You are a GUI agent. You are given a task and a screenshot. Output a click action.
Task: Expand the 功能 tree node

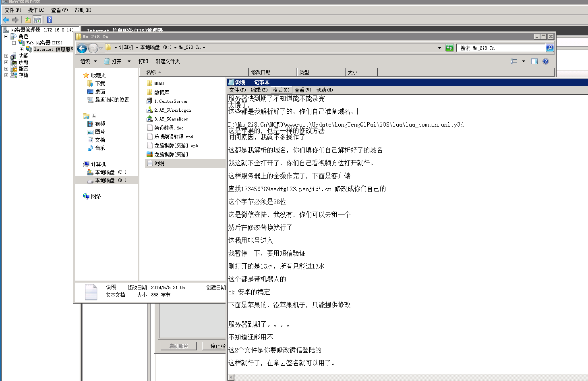6,56
